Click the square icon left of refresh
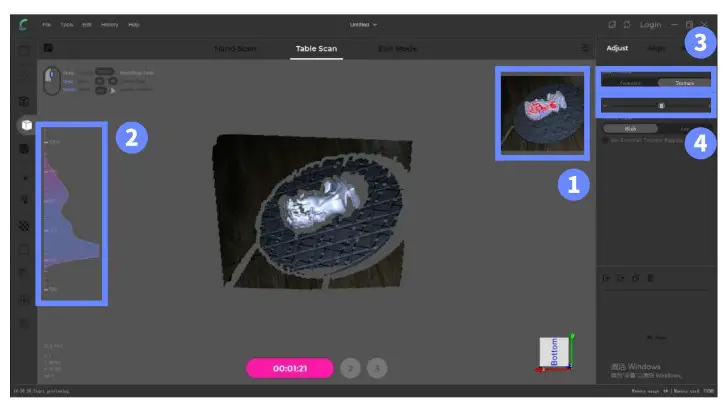This screenshot has width=726, height=415. click(x=612, y=25)
